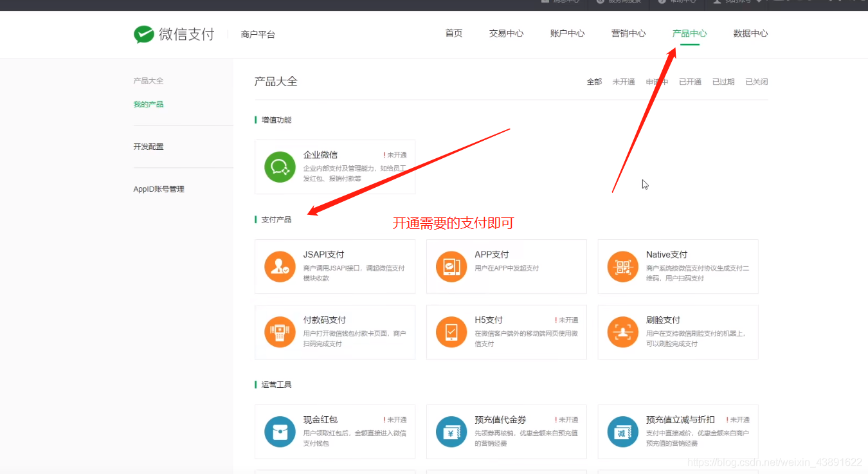Click the 产品大全 page title
The width and height of the screenshot is (868, 474).
click(276, 82)
